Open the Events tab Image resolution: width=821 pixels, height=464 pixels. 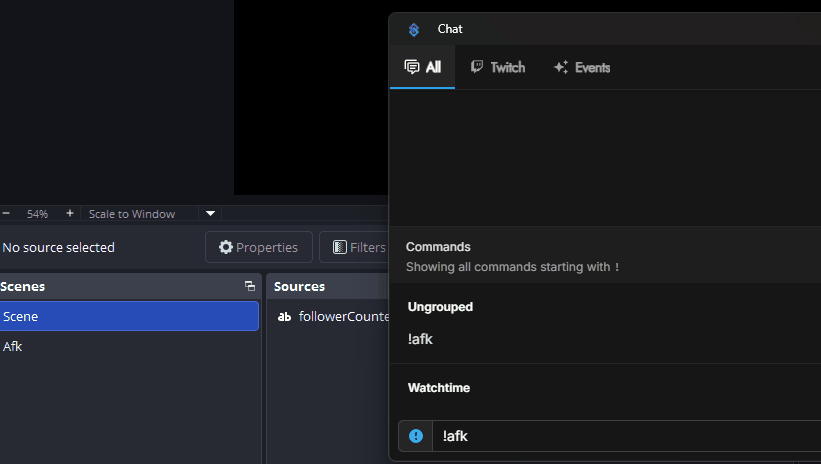coord(581,68)
